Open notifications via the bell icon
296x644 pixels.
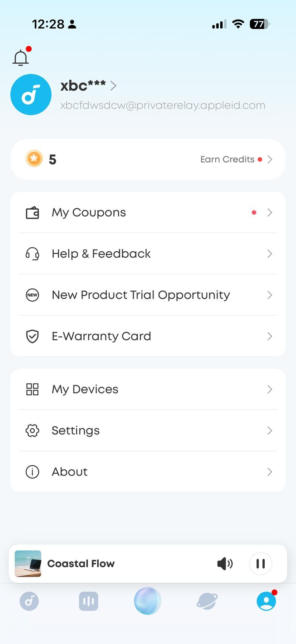[21, 58]
